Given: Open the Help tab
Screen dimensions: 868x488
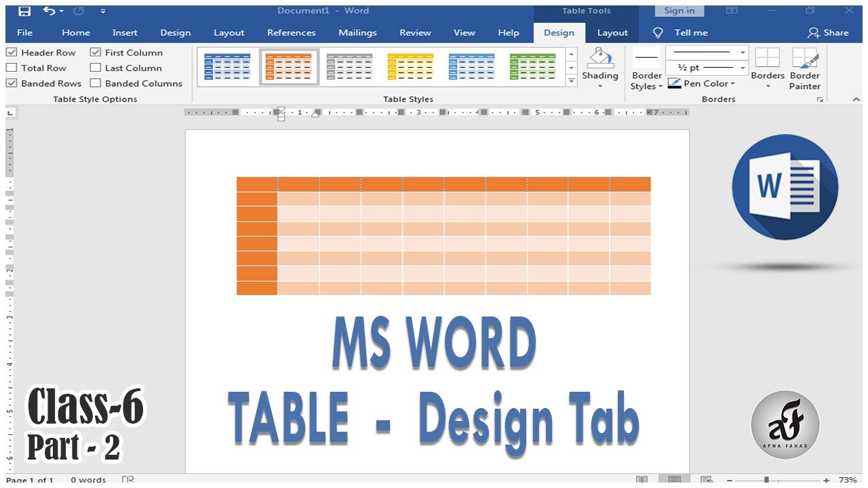Looking at the screenshot, I should (509, 33).
